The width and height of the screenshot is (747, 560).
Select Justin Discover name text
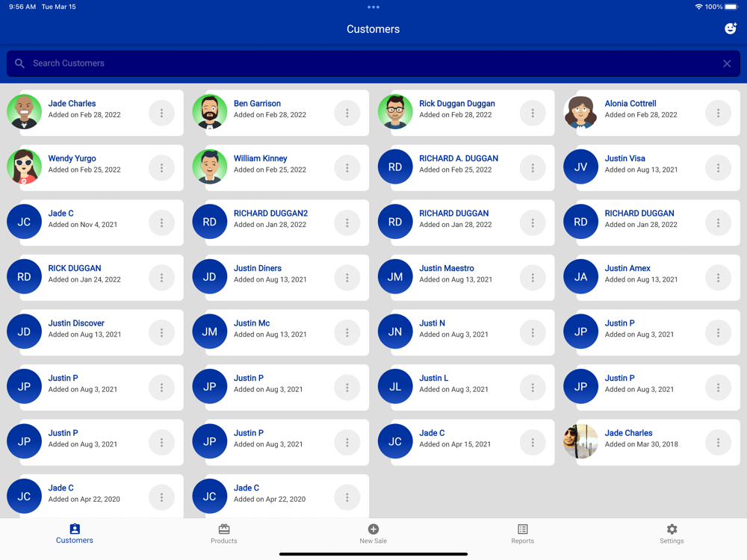pyautogui.click(x=76, y=323)
